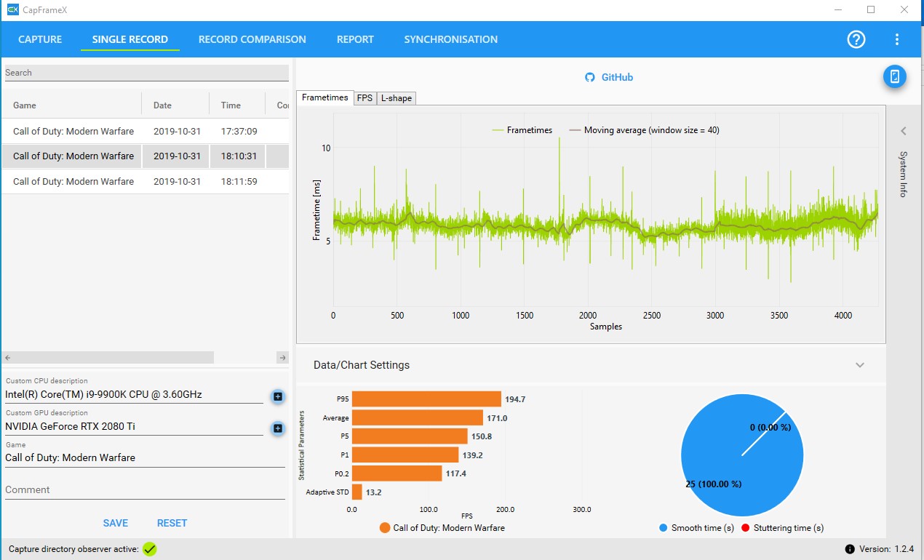
Task: Open the help question mark icon
Action: (x=856, y=39)
